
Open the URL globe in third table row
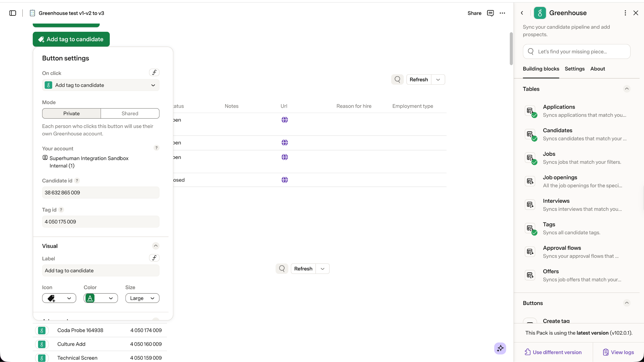(x=285, y=157)
